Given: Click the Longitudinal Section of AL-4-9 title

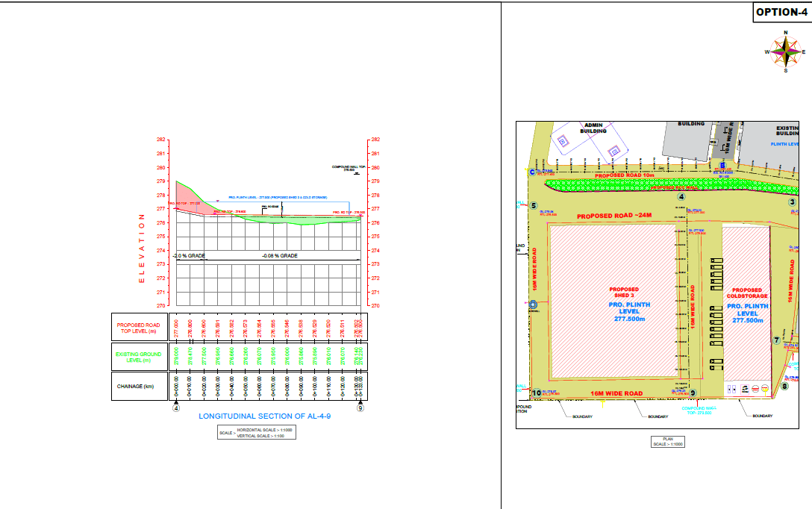Looking at the screenshot, I should pyautogui.click(x=264, y=416).
